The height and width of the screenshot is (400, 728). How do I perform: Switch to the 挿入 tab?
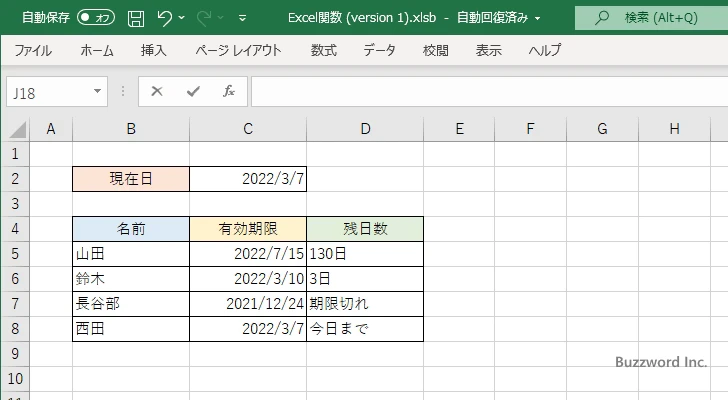[x=154, y=50]
